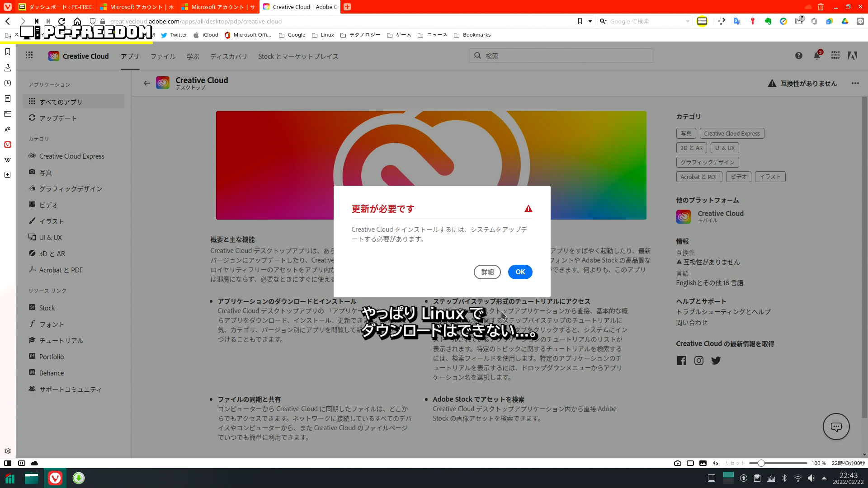Adjust the page zoom slider
This screenshot has width=868, height=488.
point(761,463)
